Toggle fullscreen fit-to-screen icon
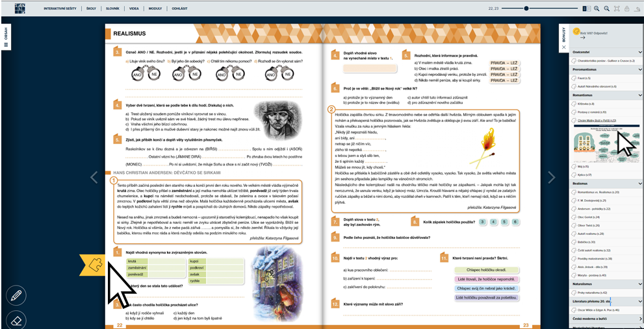Image resolution: width=644 pixels, height=329 pixels. pos(617,8)
